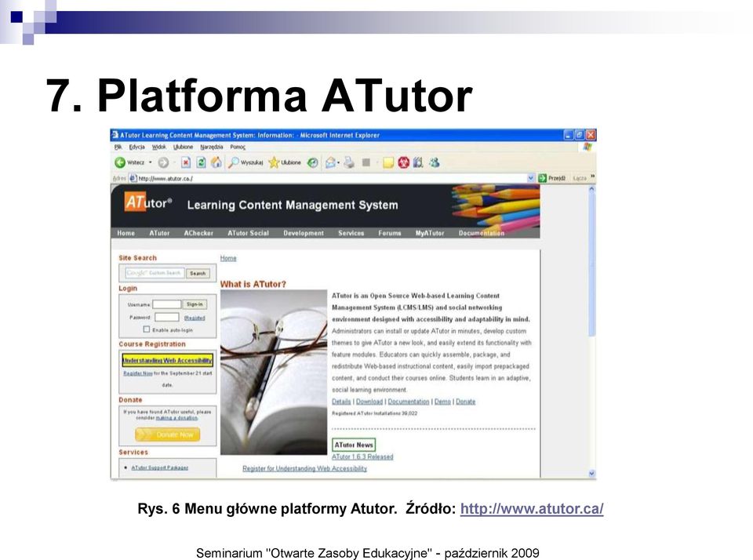Viewport: 753px width, 560px height.
Task: Expand the Mail icon dropdown arrow
Action: (339, 163)
